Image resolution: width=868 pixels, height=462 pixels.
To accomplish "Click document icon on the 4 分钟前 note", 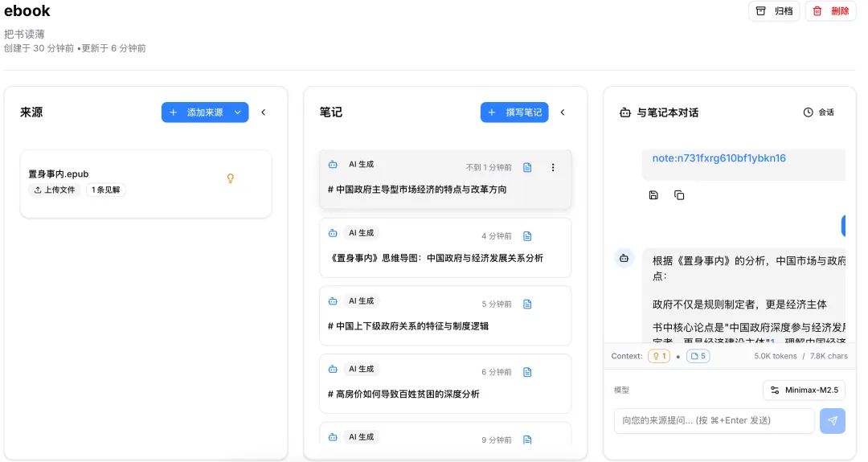I will click(x=527, y=236).
